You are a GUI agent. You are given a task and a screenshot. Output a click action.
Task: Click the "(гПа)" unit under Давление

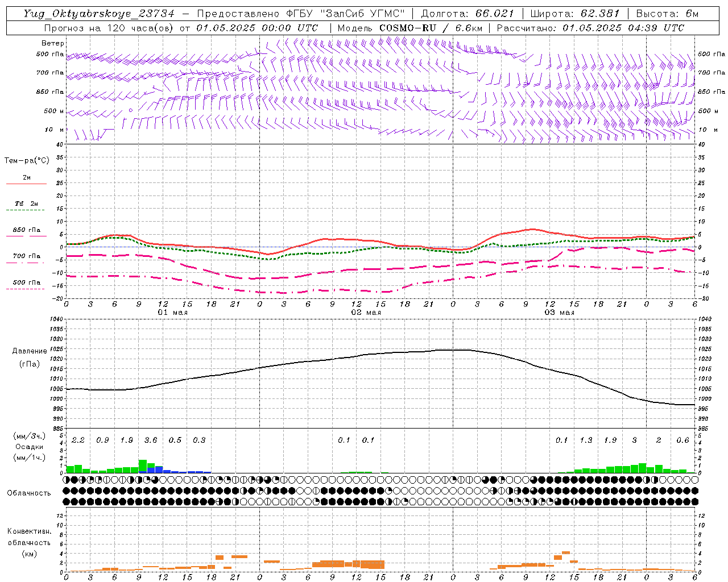30,364
